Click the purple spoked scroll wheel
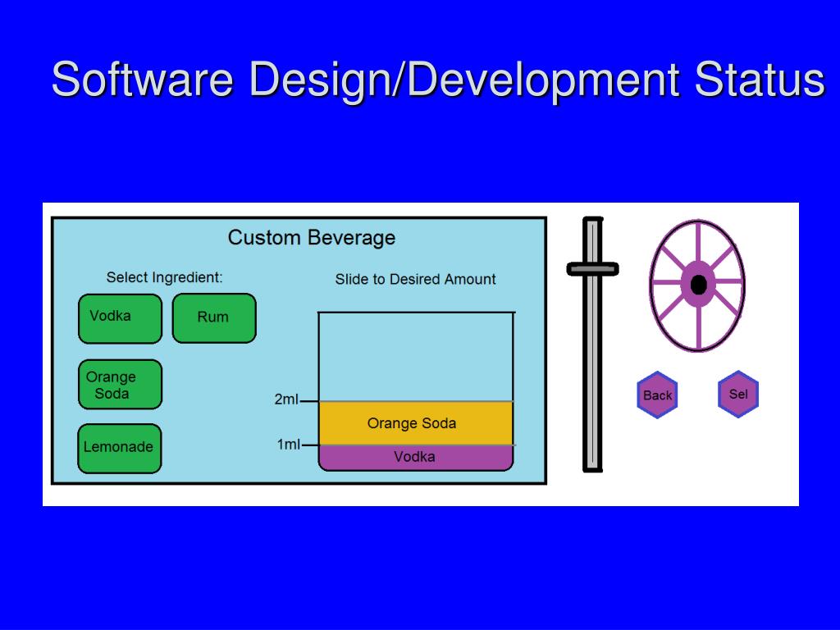This screenshot has width=840, height=630. [697, 285]
